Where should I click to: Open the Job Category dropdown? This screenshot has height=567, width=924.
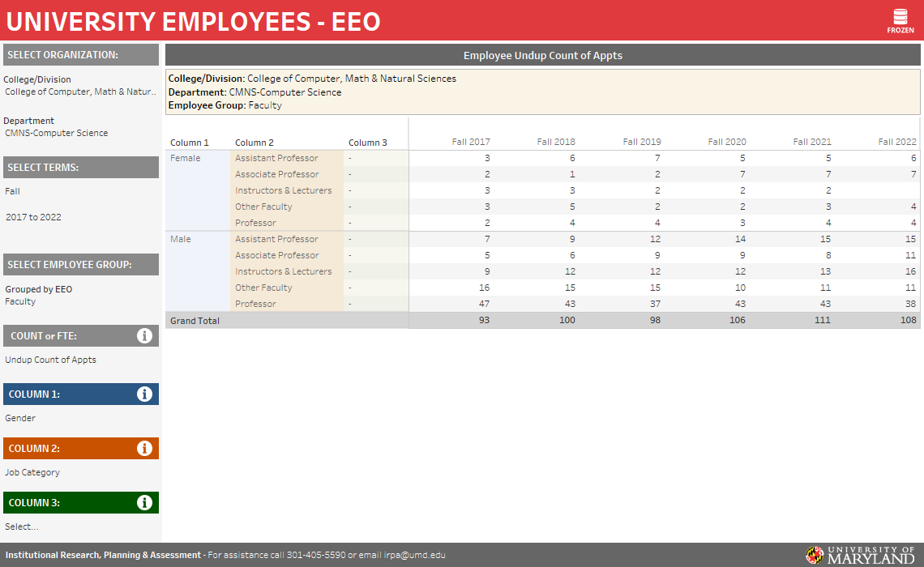pyautogui.click(x=32, y=472)
